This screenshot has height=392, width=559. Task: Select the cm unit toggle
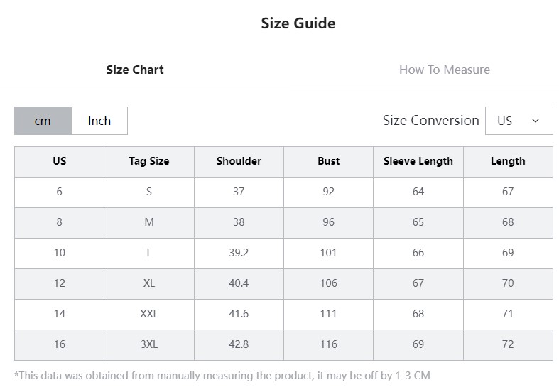43,121
